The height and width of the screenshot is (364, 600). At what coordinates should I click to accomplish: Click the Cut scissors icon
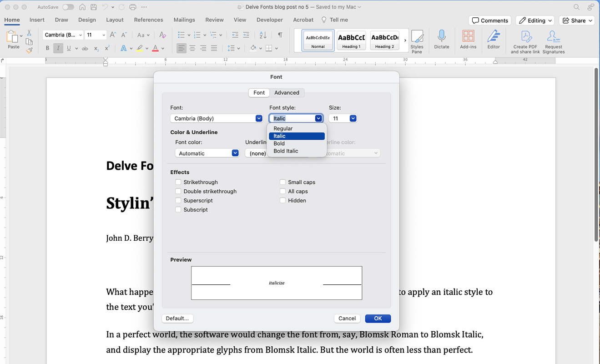[29, 33]
